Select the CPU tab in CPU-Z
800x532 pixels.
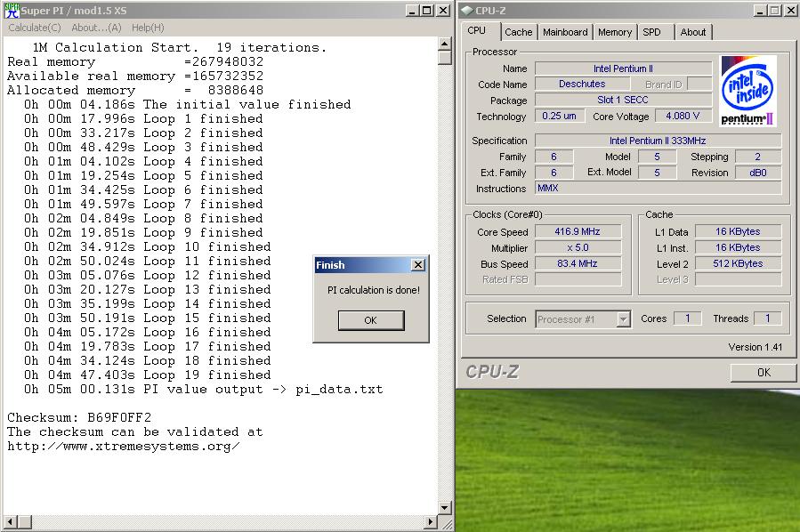(x=477, y=30)
